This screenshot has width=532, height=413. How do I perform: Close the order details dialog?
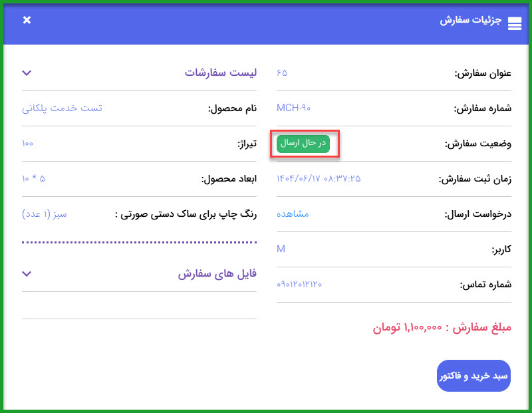coord(27,20)
